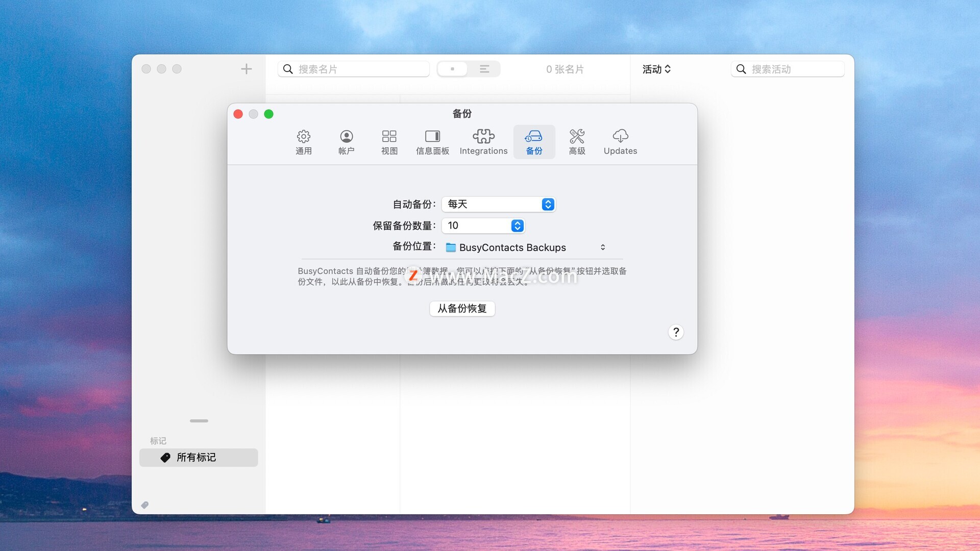
Task: Click the Restore from Backup (从备份恢复) button
Action: pos(462,309)
